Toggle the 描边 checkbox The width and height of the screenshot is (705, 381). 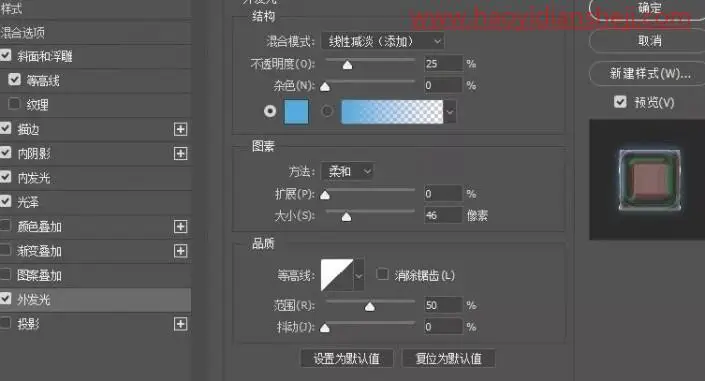pyautogui.click(x=5, y=128)
